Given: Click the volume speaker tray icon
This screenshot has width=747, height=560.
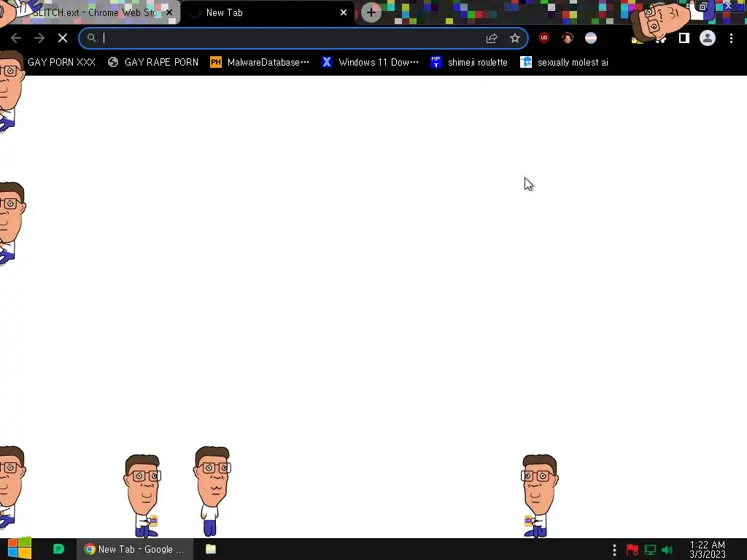Looking at the screenshot, I should click(x=667, y=550).
